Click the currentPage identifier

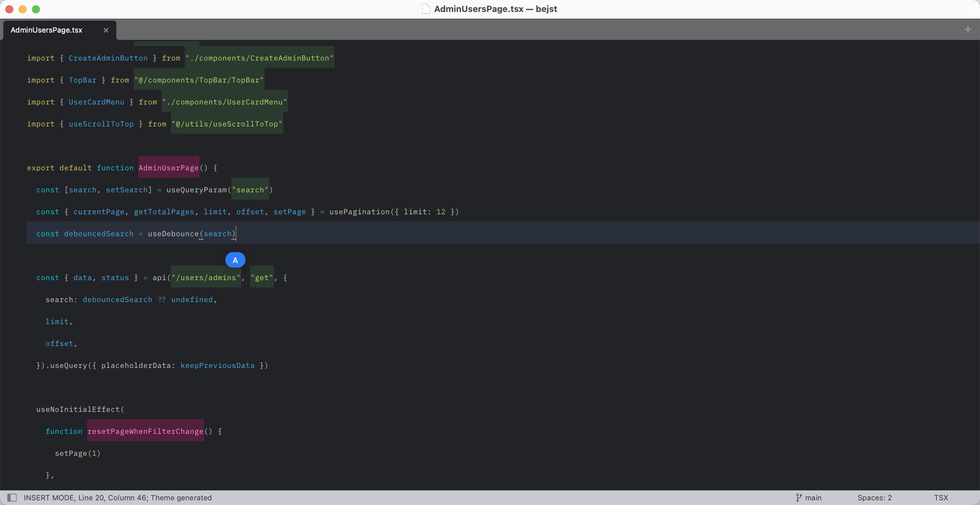99,212
